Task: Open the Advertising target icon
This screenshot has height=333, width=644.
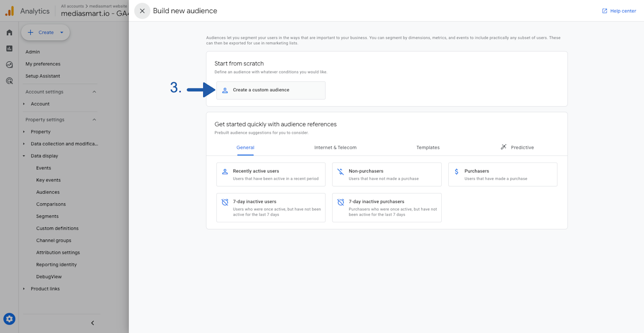Action: (9, 80)
